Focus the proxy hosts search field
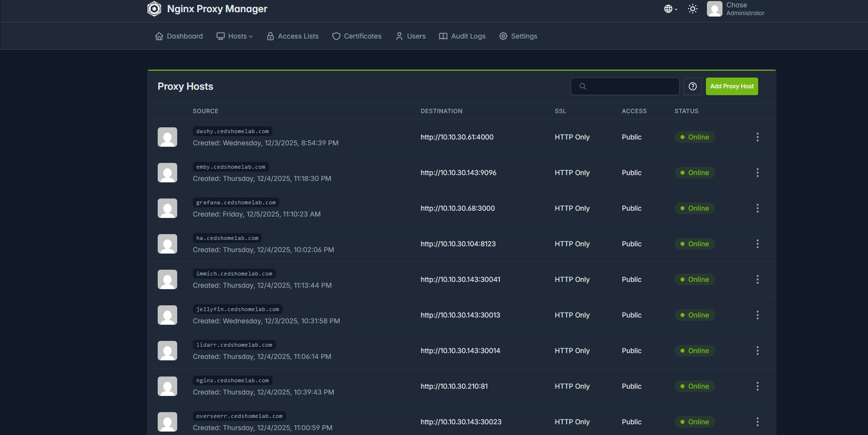The width and height of the screenshot is (868, 435). (625, 86)
